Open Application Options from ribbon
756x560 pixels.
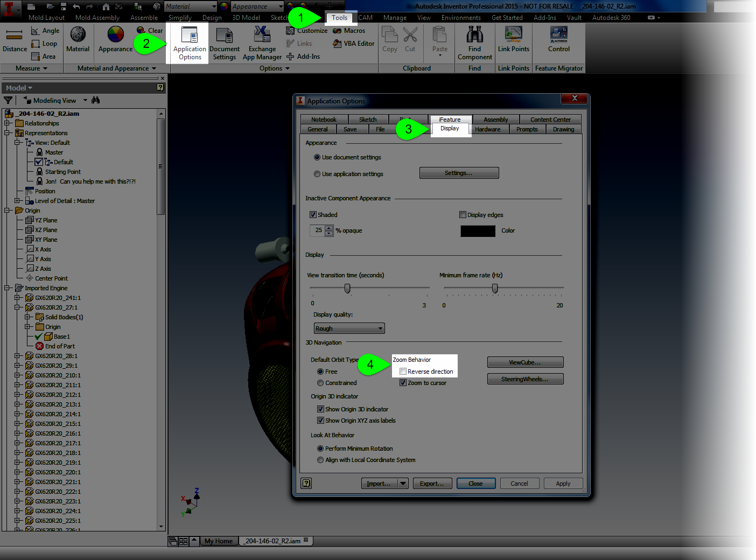click(x=190, y=43)
